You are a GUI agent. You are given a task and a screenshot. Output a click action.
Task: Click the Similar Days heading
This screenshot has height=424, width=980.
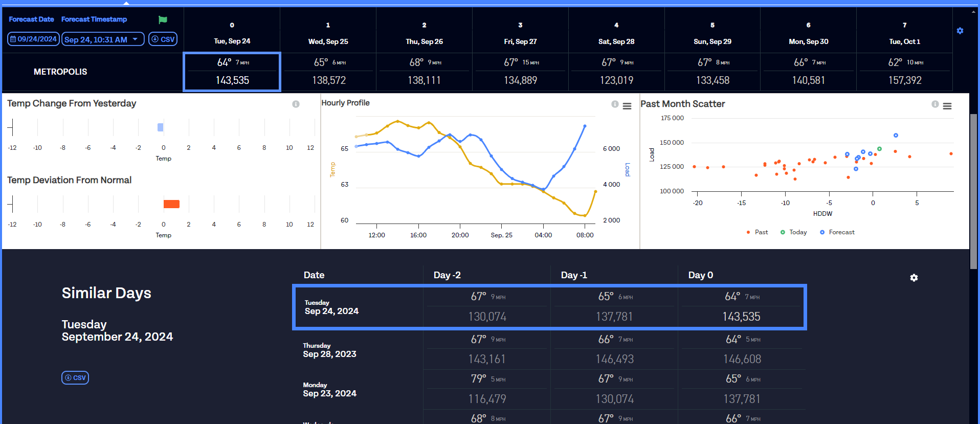(106, 293)
